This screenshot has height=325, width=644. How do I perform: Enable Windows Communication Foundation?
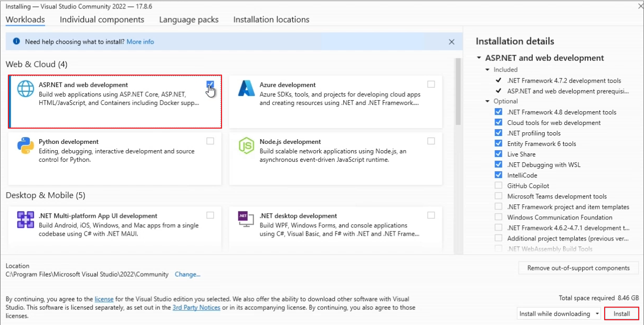498,217
